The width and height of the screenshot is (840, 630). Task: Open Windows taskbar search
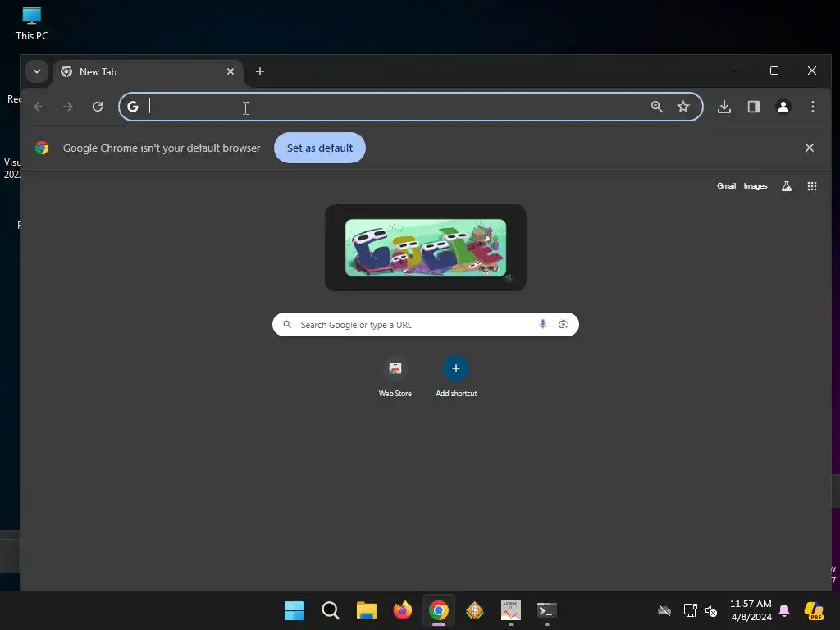click(331, 610)
